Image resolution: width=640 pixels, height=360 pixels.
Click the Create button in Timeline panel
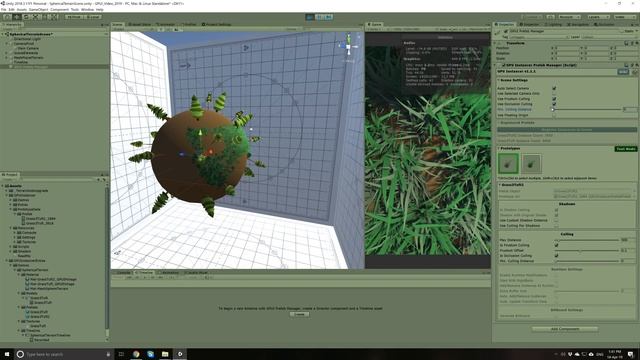[300, 314]
